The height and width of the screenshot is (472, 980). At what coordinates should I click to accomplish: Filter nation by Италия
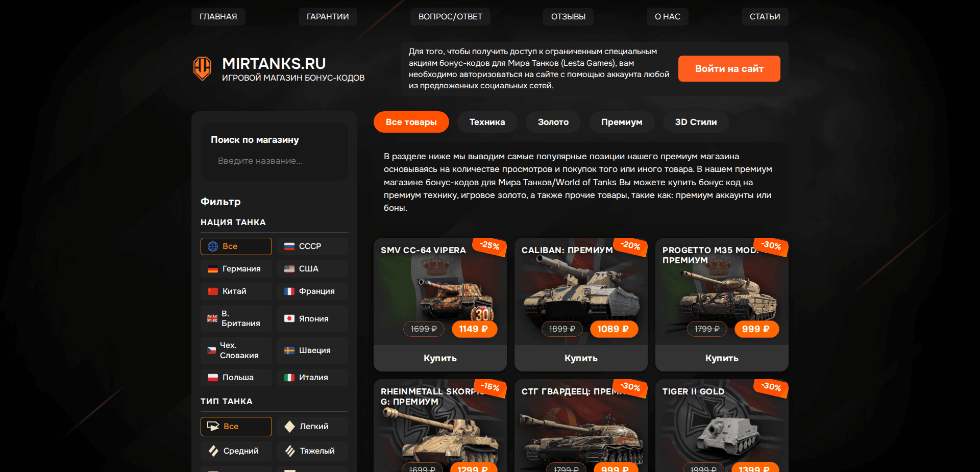(x=312, y=378)
